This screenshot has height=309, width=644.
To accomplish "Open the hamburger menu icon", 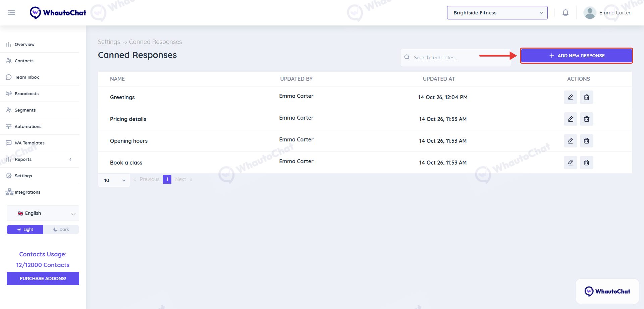I will [x=11, y=13].
